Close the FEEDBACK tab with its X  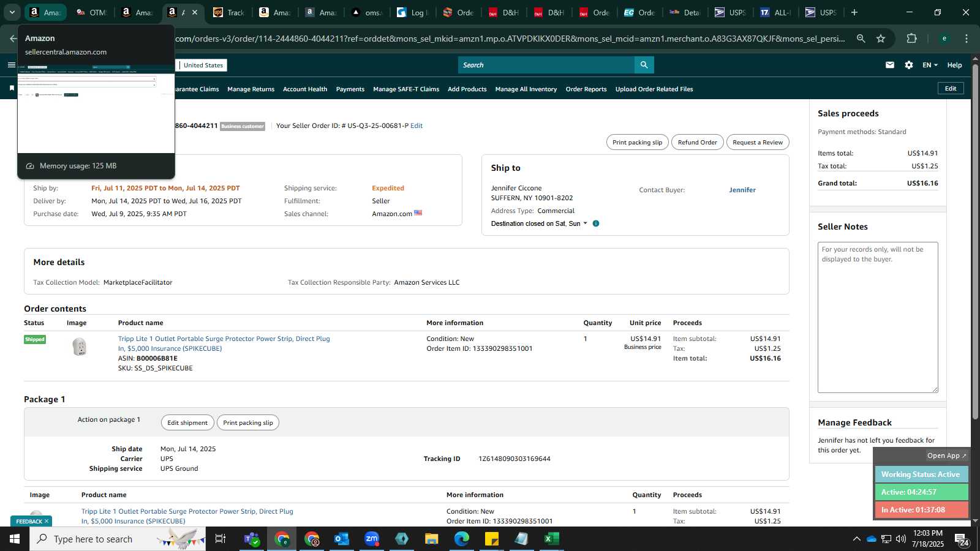[47, 522]
